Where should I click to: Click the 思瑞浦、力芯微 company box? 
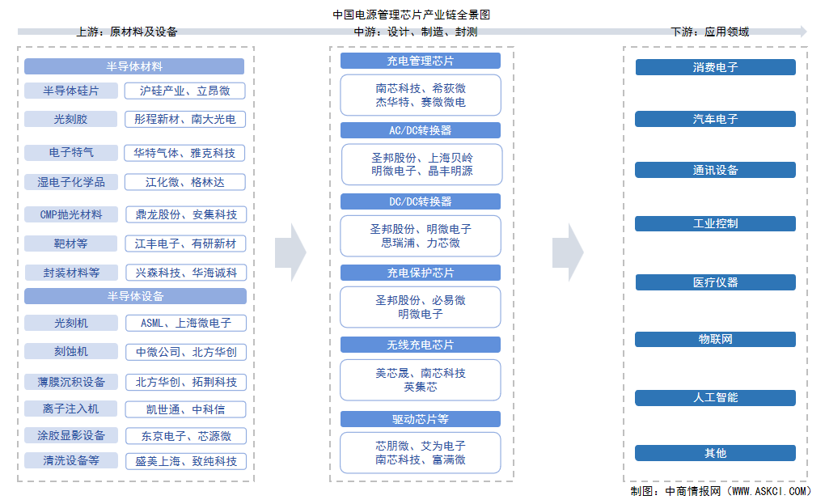(x=421, y=235)
